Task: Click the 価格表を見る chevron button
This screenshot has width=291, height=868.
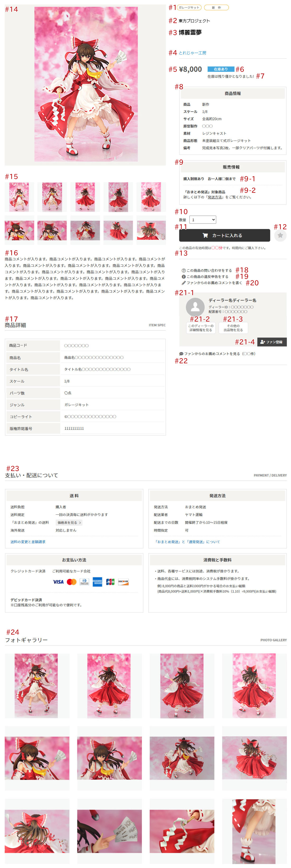Action: (x=69, y=523)
